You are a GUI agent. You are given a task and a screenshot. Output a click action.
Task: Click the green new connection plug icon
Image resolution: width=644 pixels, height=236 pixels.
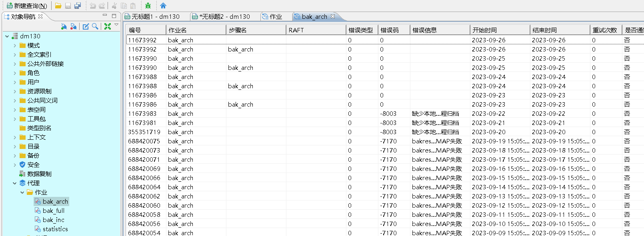point(64,26)
